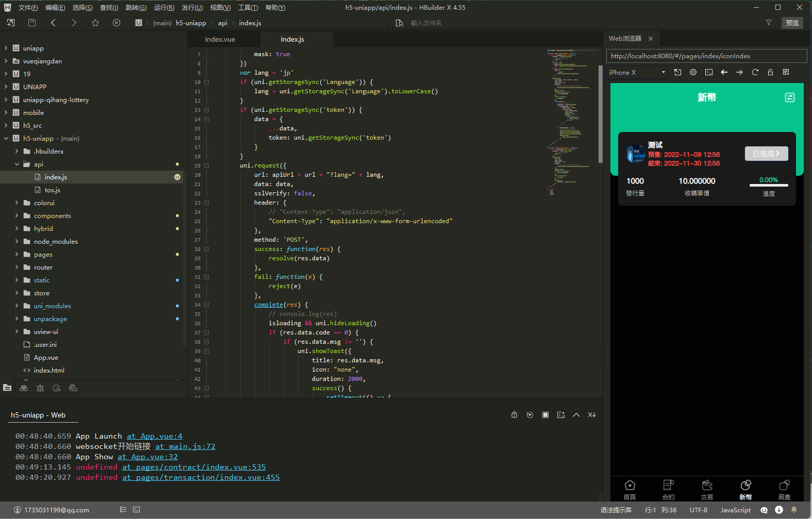Open link at main.js:72

185,446
